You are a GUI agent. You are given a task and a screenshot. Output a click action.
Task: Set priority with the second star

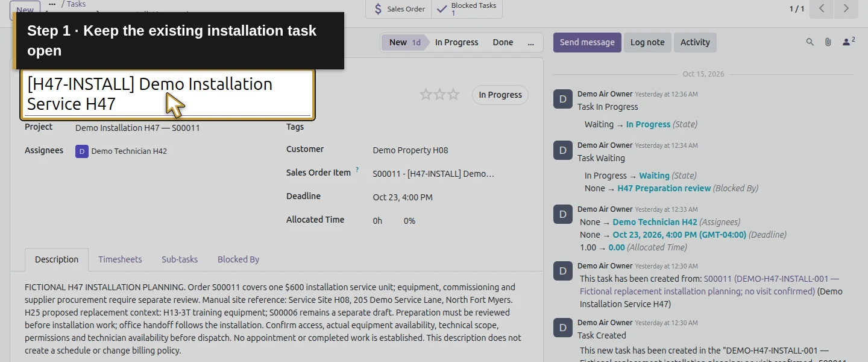pyautogui.click(x=440, y=94)
